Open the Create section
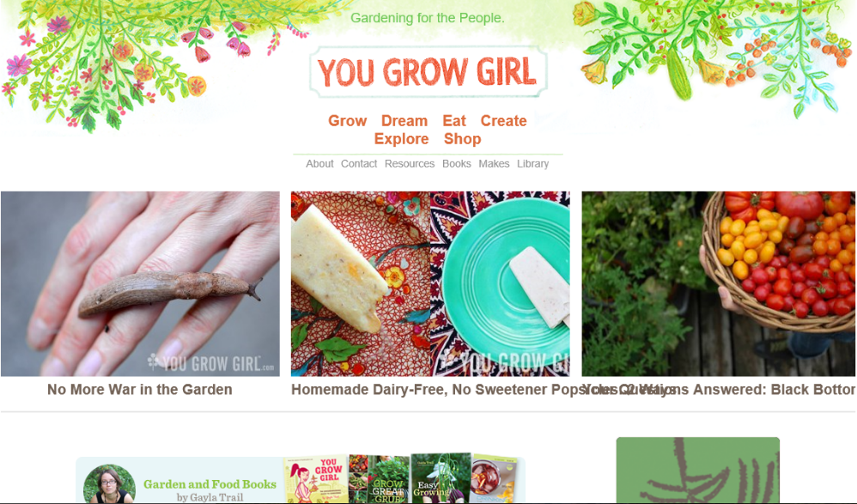 [x=503, y=121]
